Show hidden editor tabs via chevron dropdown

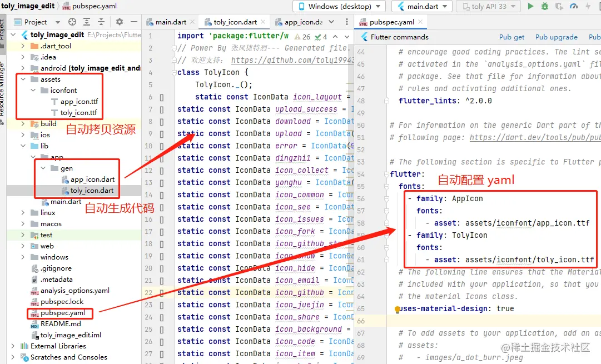tap(331, 22)
